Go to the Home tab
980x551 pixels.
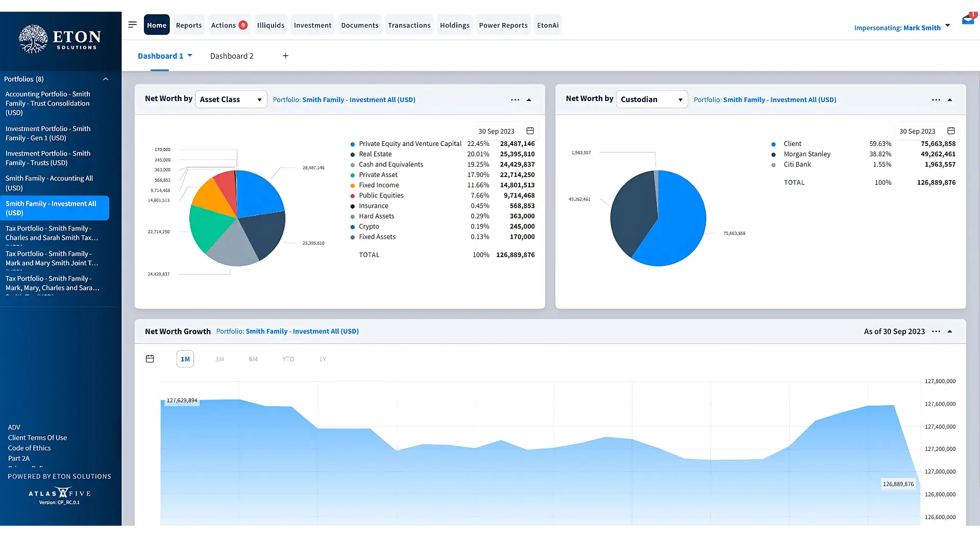coord(157,25)
